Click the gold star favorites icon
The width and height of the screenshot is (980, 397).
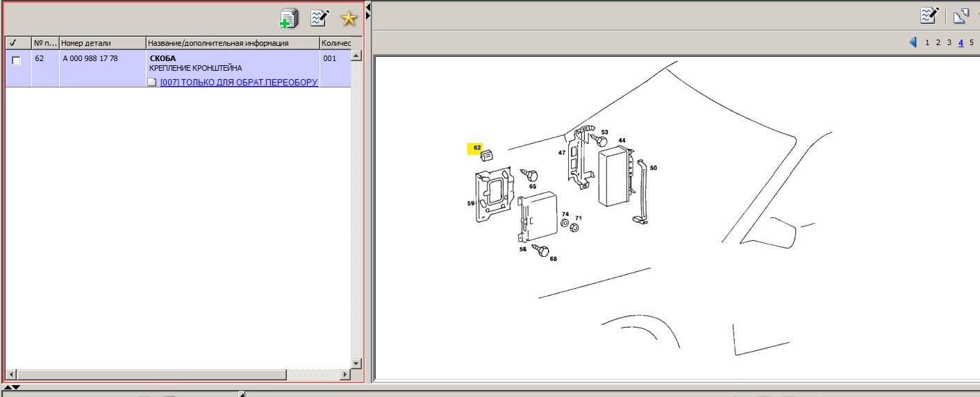coord(349,19)
